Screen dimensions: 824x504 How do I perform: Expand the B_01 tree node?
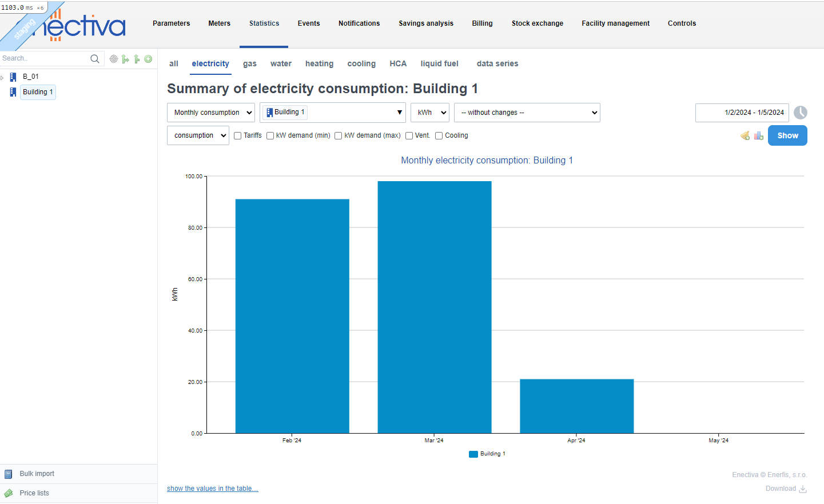tap(3, 77)
